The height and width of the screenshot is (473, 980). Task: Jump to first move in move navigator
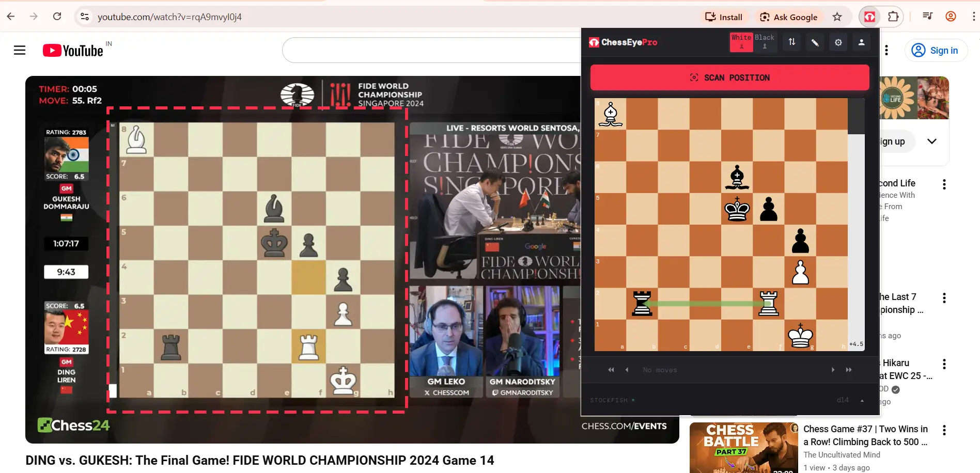point(611,370)
